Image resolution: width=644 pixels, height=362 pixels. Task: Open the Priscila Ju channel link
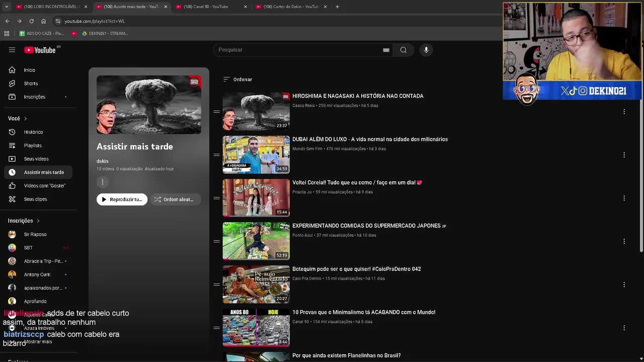(x=302, y=192)
